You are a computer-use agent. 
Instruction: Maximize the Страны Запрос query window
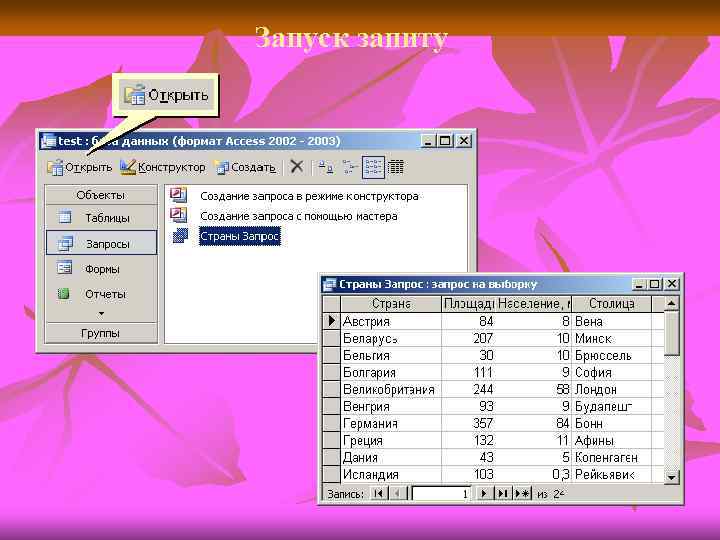click(655, 284)
